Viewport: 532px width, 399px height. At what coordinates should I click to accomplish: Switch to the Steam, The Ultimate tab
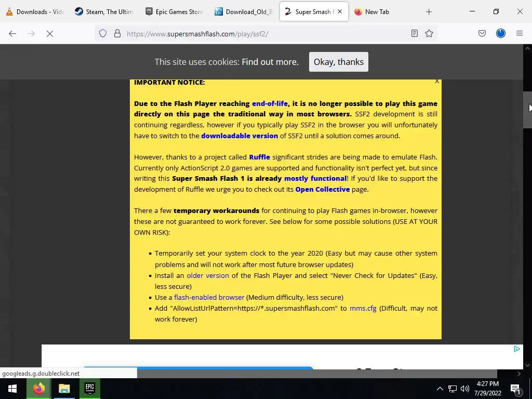[x=104, y=12]
